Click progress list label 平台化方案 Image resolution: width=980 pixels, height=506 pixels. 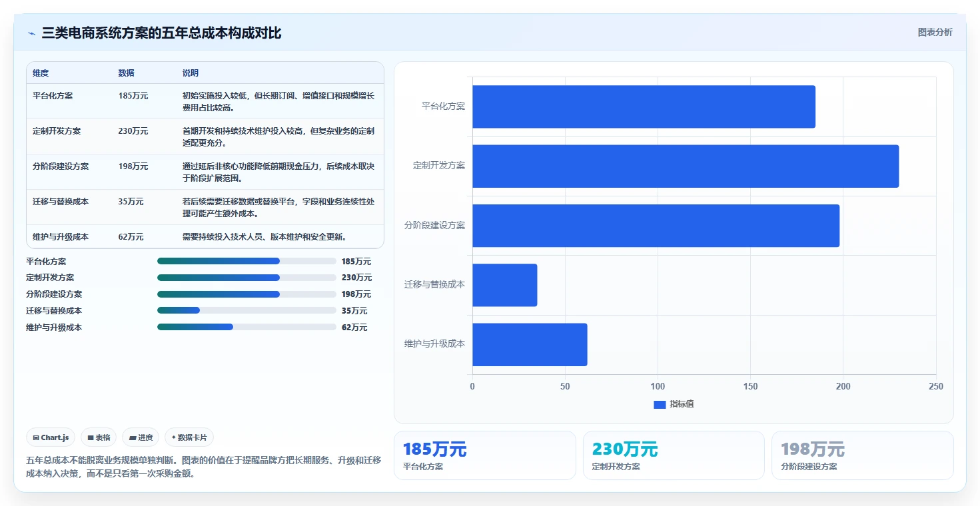point(46,262)
